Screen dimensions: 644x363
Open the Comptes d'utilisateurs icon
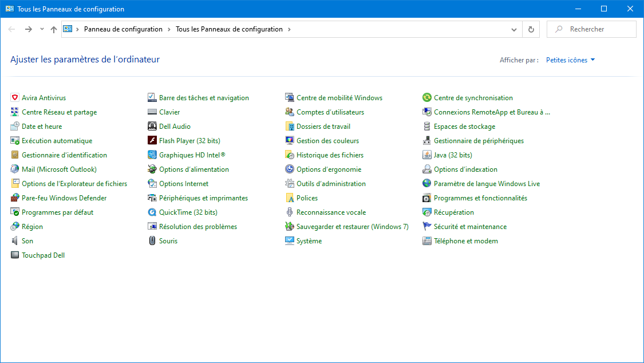(x=290, y=112)
